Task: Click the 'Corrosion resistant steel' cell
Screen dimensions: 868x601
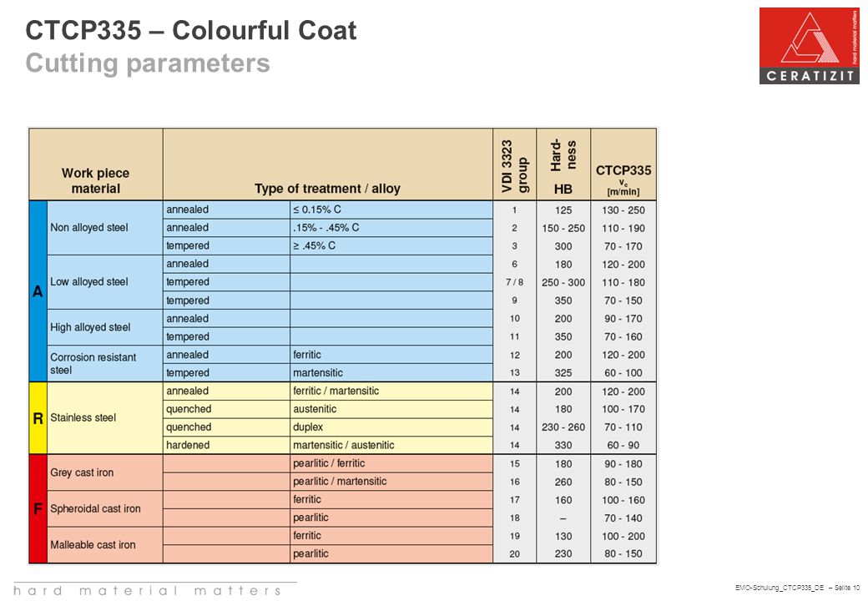Action: (x=105, y=364)
